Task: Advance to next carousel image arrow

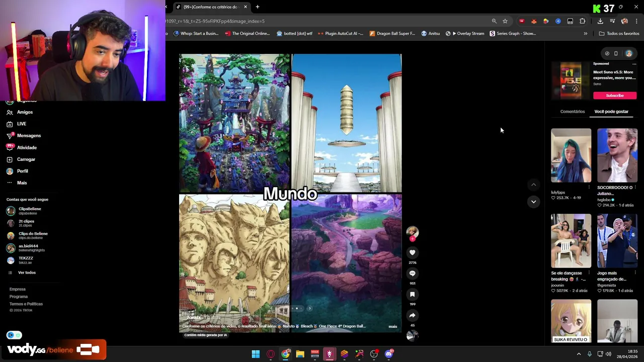Action: pyautogui.click(x=309, y=308)
